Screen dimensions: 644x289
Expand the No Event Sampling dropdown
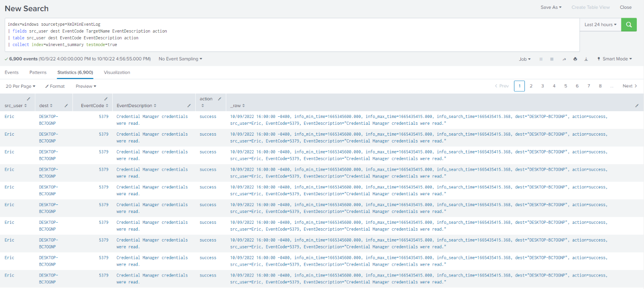[x=180, y=59]
